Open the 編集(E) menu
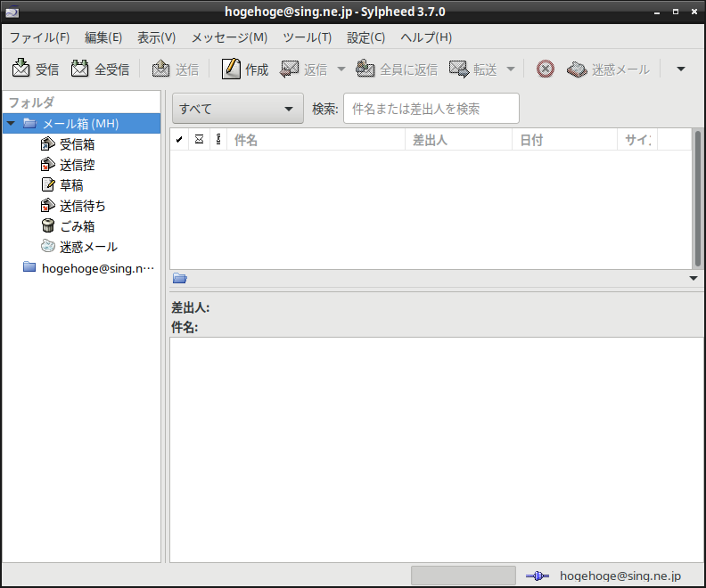 pyautogui.click(x=103, y=37)
